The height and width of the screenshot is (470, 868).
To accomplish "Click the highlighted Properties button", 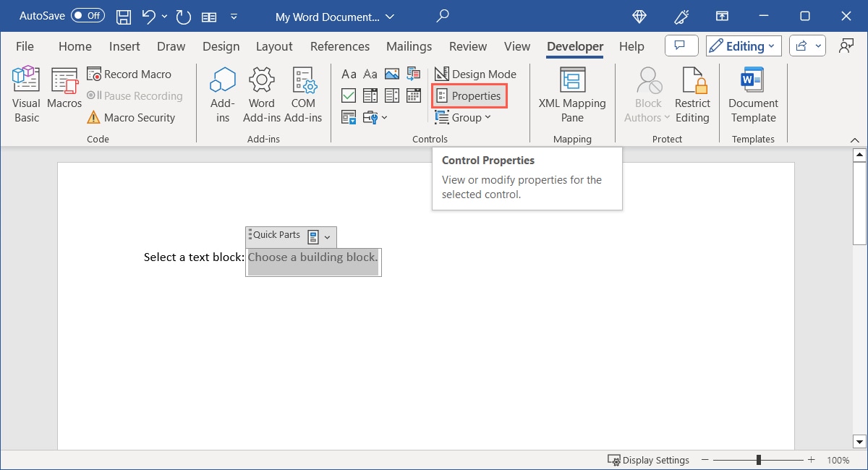I will pos(469,95).
